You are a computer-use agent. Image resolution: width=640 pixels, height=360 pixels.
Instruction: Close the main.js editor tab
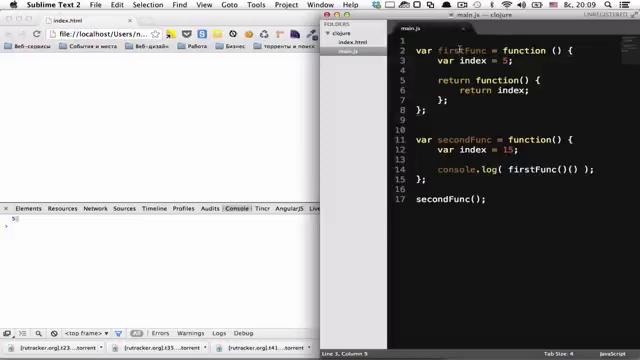[463, 29]
